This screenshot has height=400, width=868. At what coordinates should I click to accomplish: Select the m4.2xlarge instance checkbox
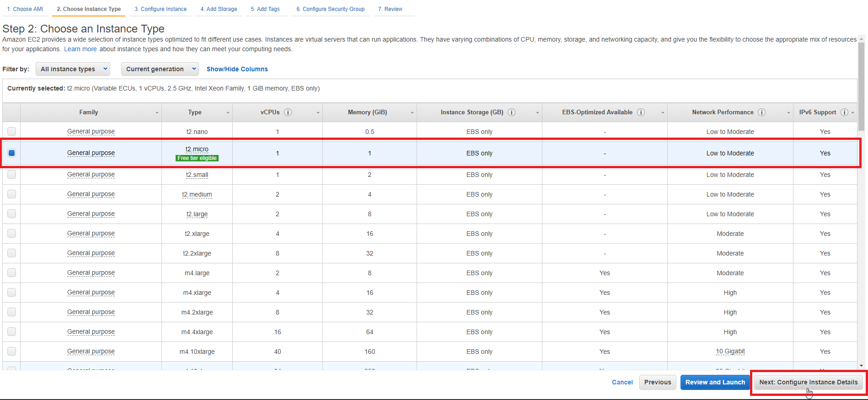12,312
